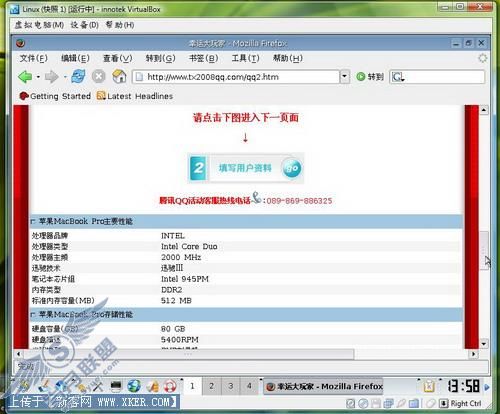
Task: Switch to virtual desktop 2
Action: tap(211, 386)
